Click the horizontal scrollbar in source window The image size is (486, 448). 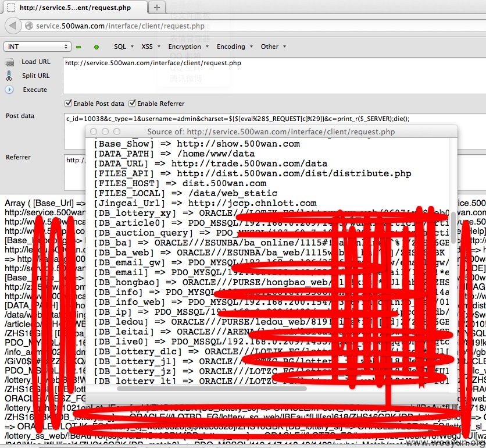212,389
